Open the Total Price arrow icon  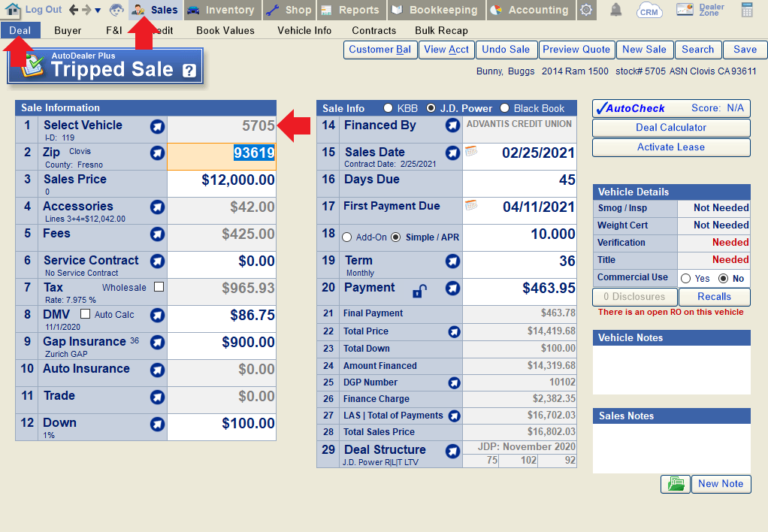[x=455, y=332]
